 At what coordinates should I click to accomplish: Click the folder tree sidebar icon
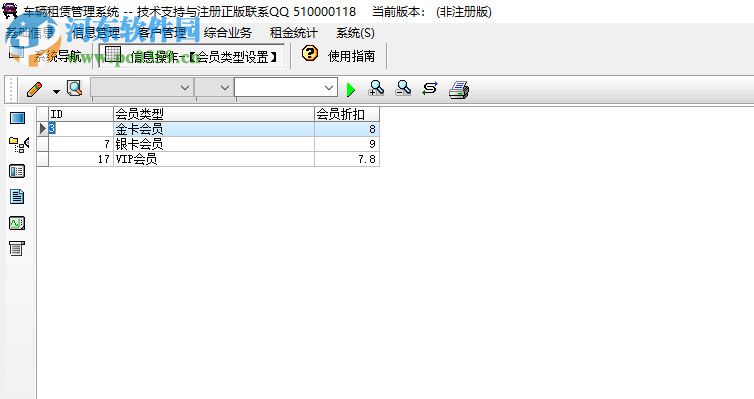tap(19, 144)
